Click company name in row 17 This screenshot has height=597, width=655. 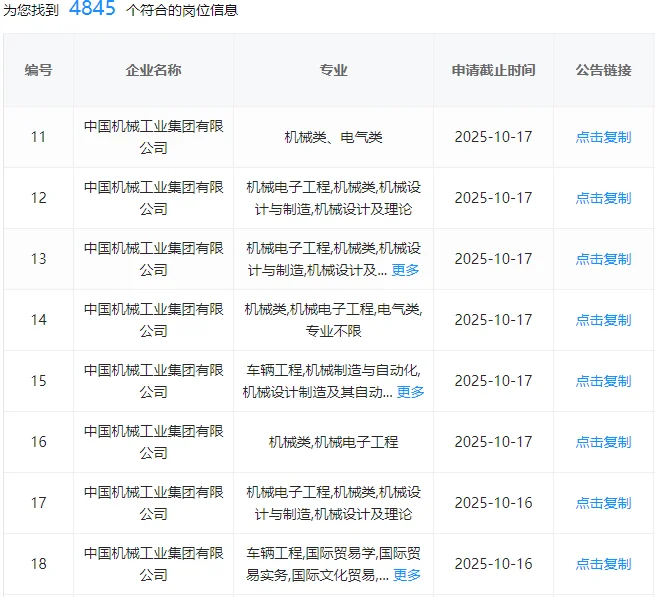pos(154,503)
